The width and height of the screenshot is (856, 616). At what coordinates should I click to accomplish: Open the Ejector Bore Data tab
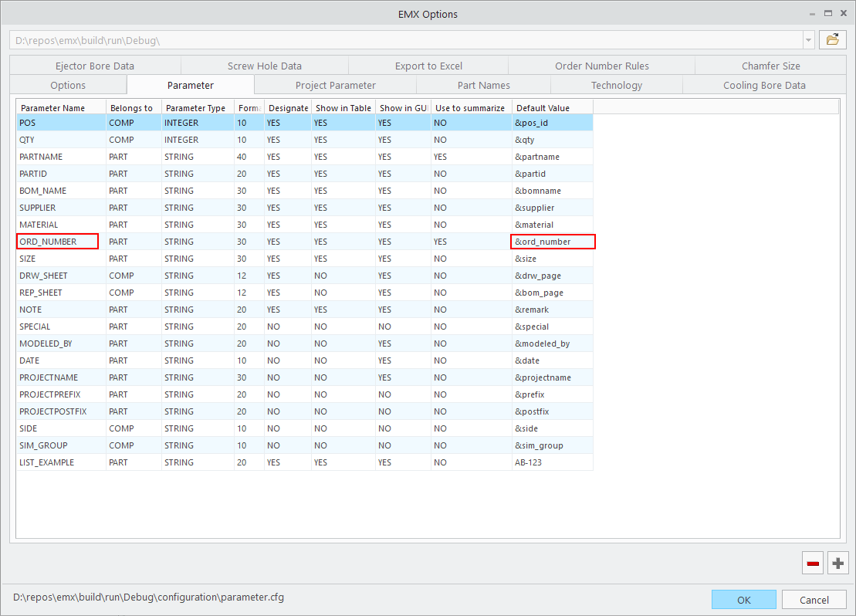click(x=94, y=66)
